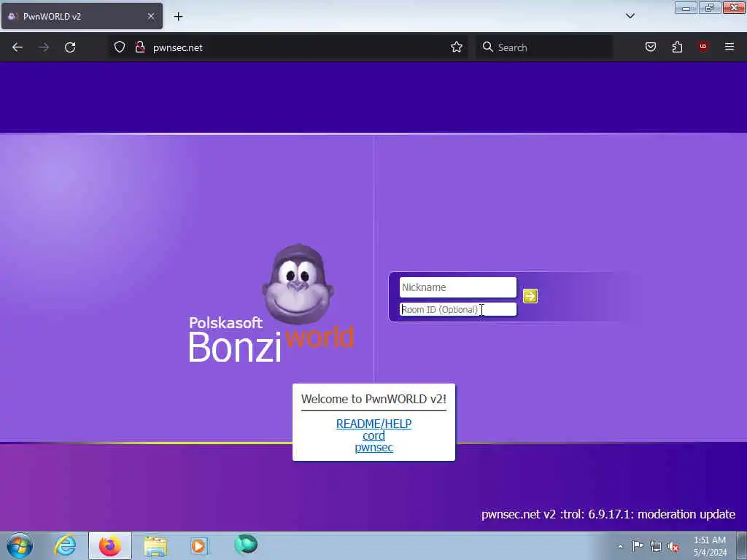This screenshot has width=747, height=560.
Task: Click the muted volume tray icon
Action: pos(673,547)
